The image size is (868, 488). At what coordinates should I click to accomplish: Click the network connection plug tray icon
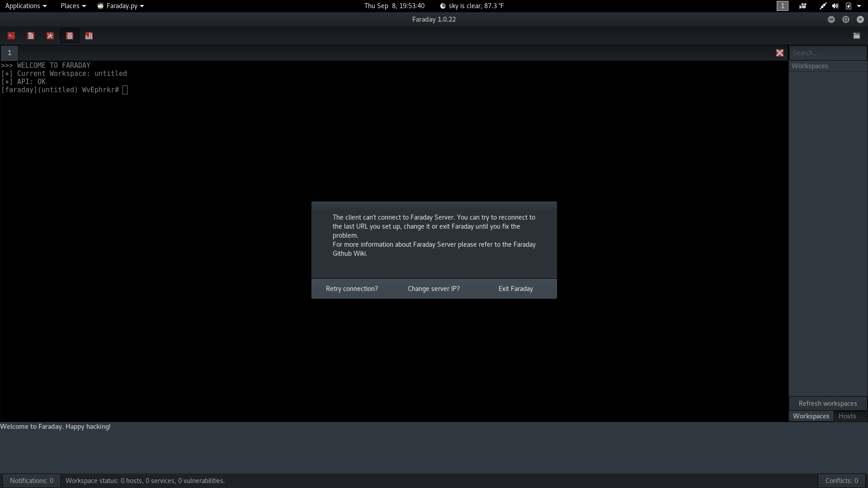[823, 6]
